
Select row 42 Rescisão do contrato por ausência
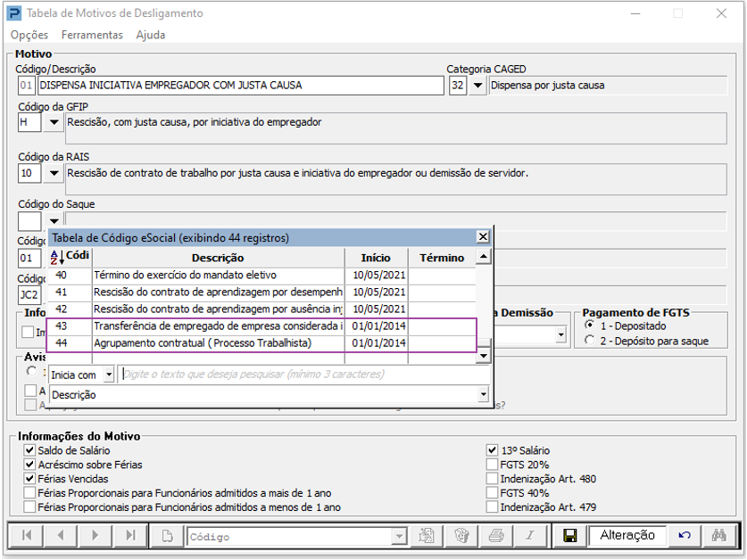[x=261, y=309]
